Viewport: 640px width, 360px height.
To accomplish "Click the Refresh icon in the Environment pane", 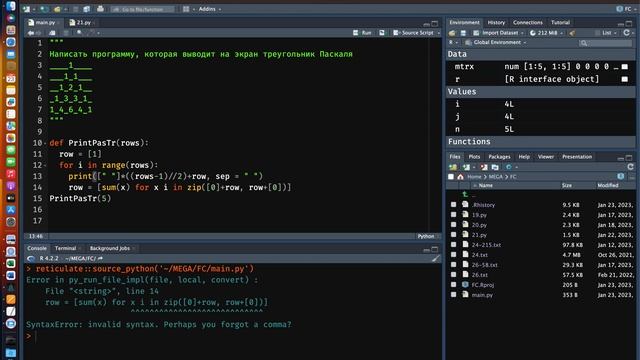I will click(x=627, y=33).
